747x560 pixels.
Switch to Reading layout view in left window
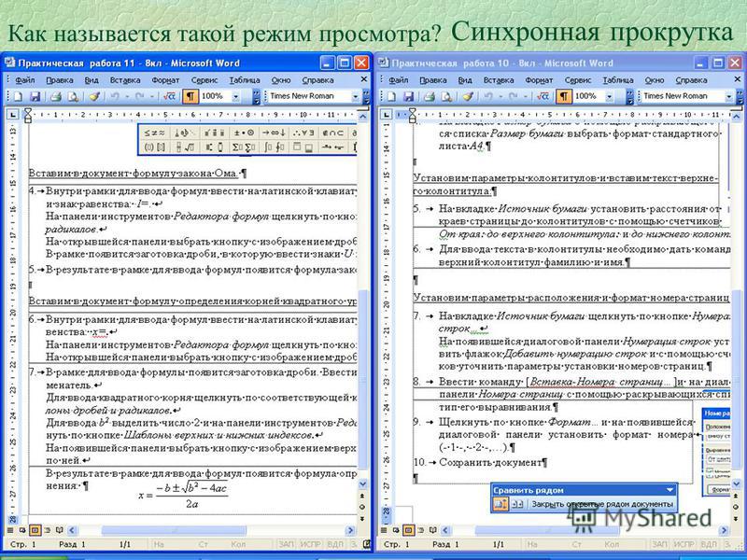[x=60, y=530]
